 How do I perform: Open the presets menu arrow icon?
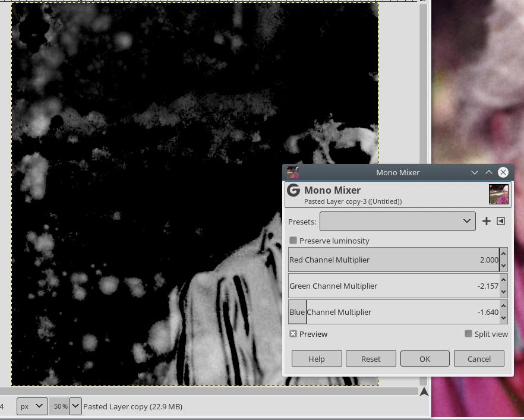coord(501,221)
